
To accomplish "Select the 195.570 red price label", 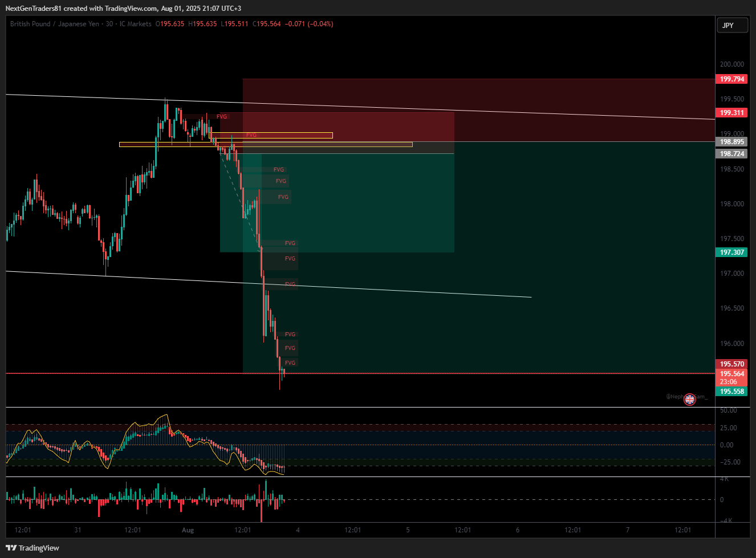I will [731, 364].
